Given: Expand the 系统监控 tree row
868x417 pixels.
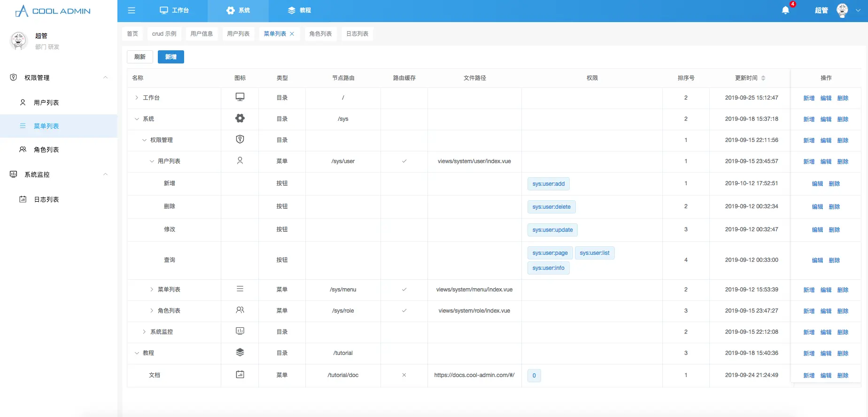Looking at the screenshot, I should [144, 332].
